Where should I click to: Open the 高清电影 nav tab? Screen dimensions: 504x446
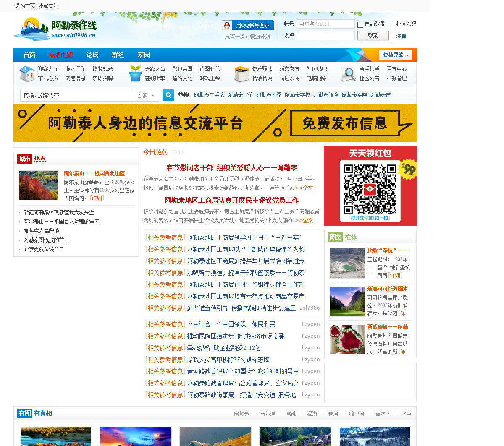click(x=61, y=55)
